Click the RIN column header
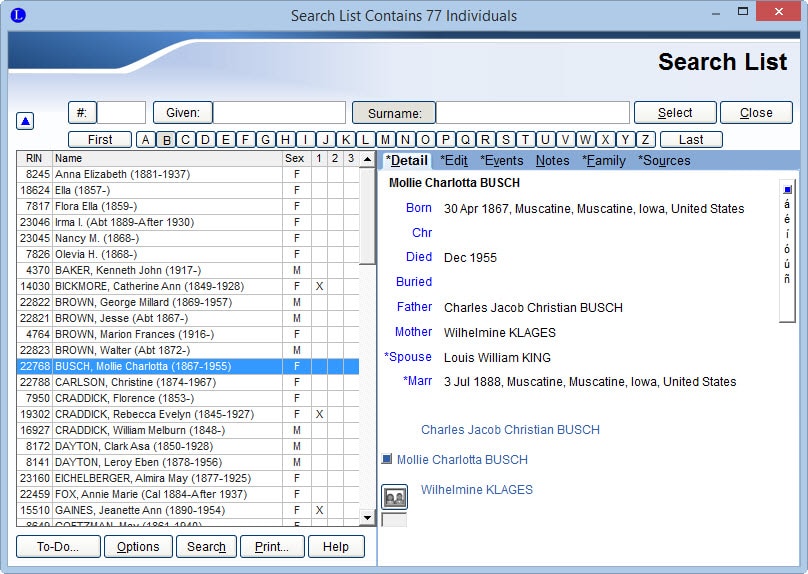This screenshot has width=808, height=574. (35, 158)
